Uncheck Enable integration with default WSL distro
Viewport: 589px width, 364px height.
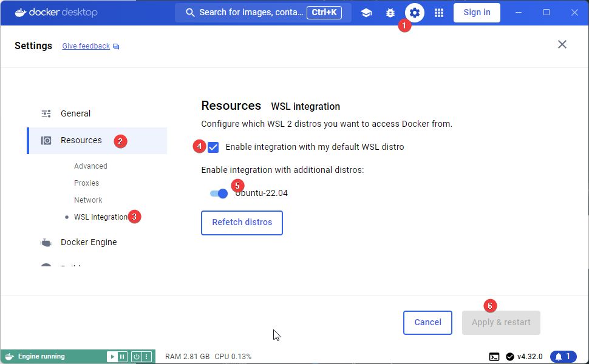213,147
